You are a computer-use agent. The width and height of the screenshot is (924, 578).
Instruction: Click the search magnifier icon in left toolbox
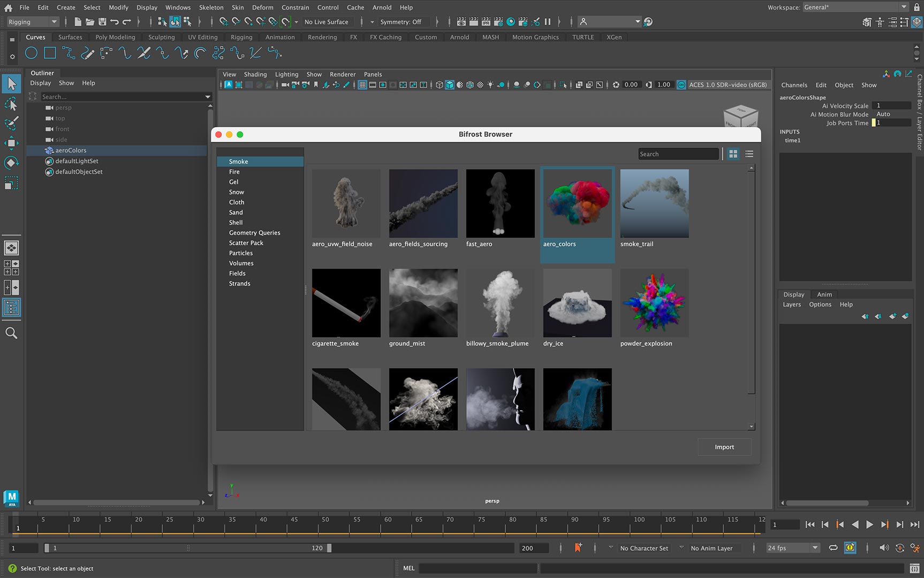[x=11, y=333]
